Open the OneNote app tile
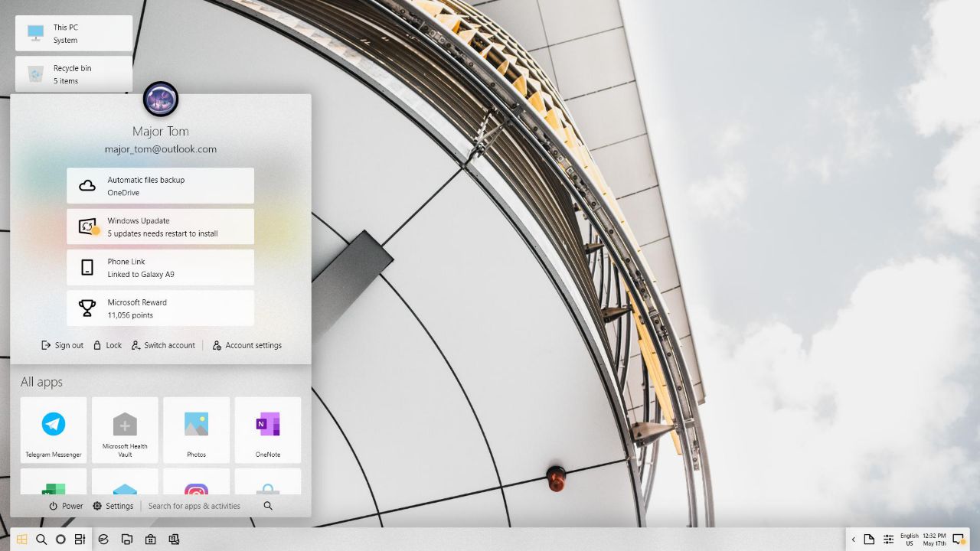Image resolution: width=980 pixels, height=551 pixels. point(268,430)
